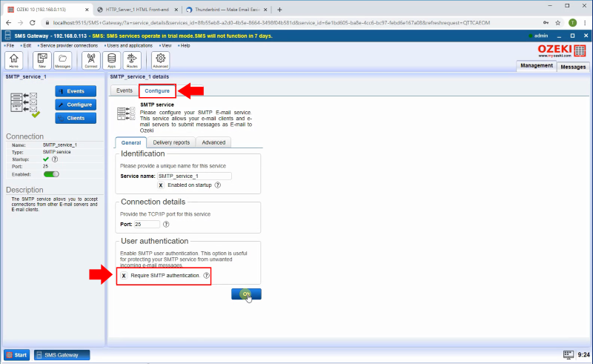593x364 pixels.
Task: Close the Thunderbird browser tab
Action: pos(265,10)
